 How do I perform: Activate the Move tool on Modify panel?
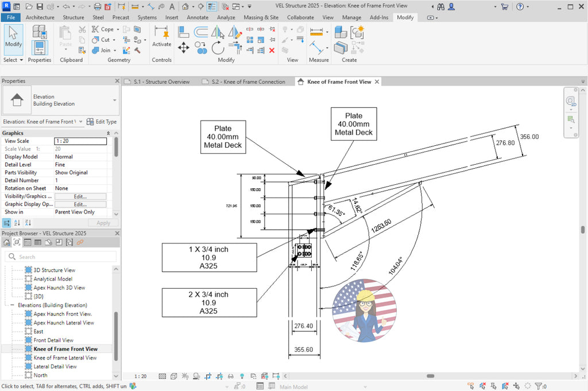pos(183,48)
